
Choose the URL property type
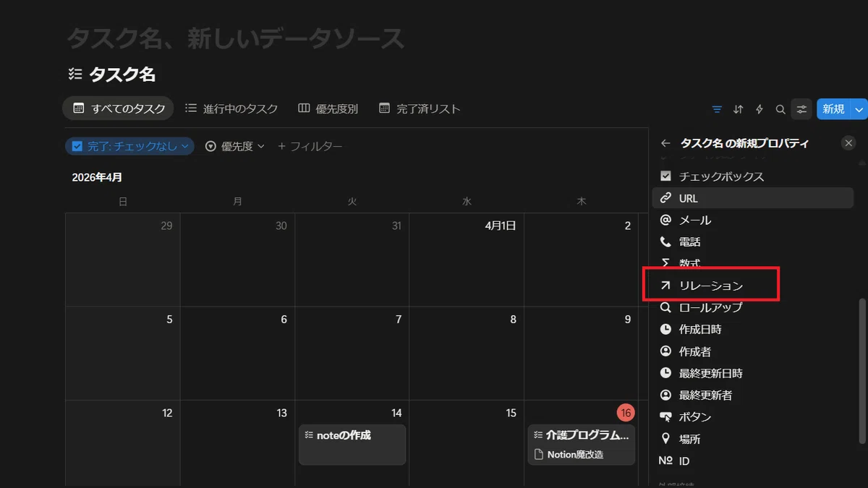[x=752, y=198]
